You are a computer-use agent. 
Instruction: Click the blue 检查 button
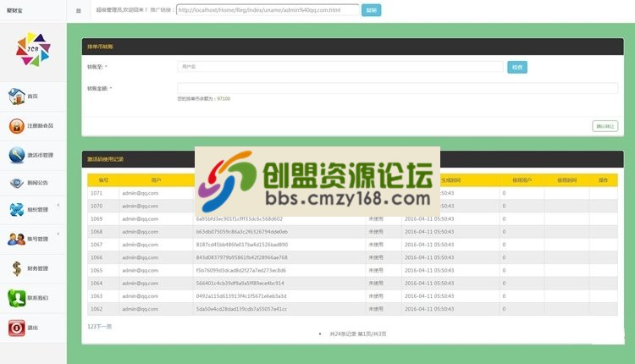point(517,67)
